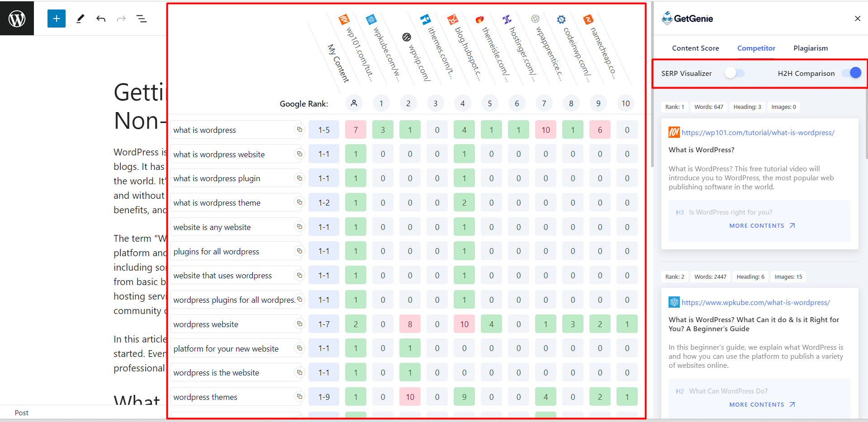
Task: Copy the keyword 'platform for your new website'
Action: coord(299,348)
